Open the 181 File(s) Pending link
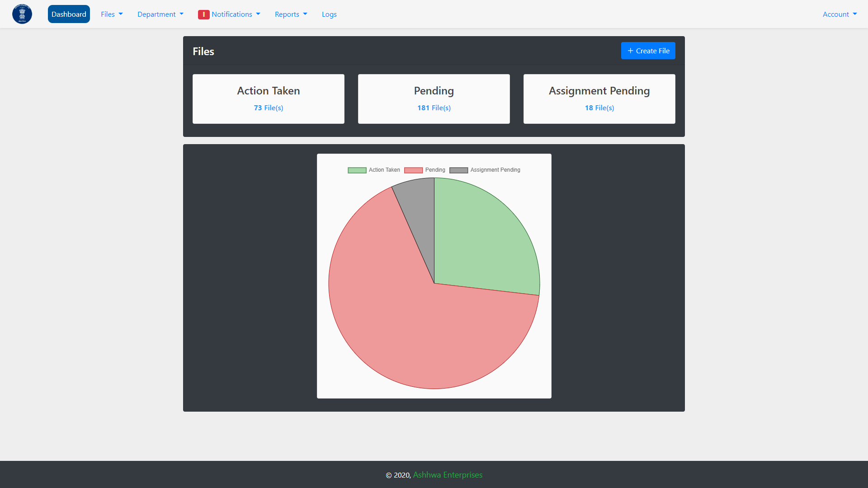 [x=434, y=108]
